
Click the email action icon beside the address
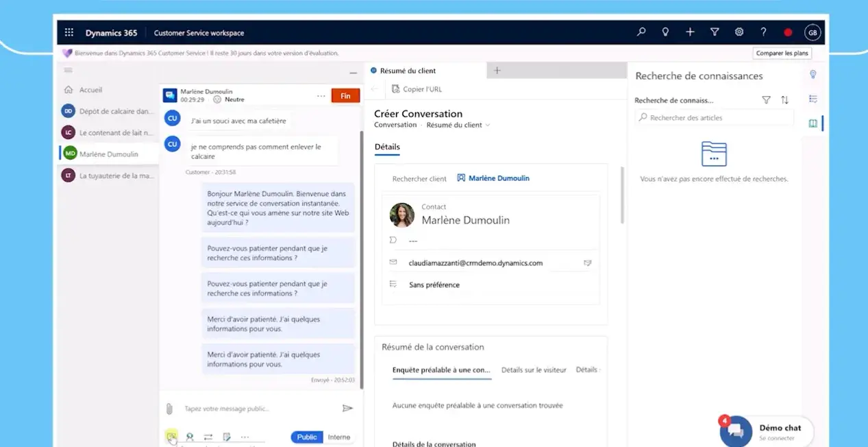587,263
